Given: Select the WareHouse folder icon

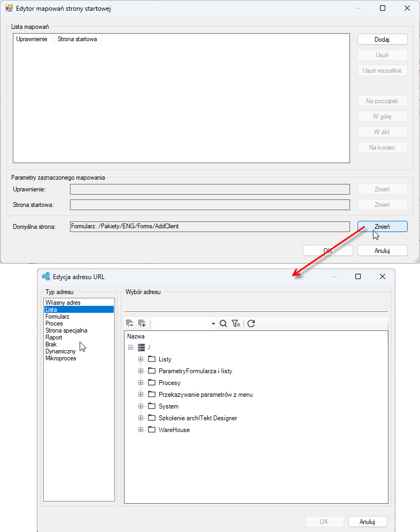Looking at the screenshot, I should tap(152, 429).
